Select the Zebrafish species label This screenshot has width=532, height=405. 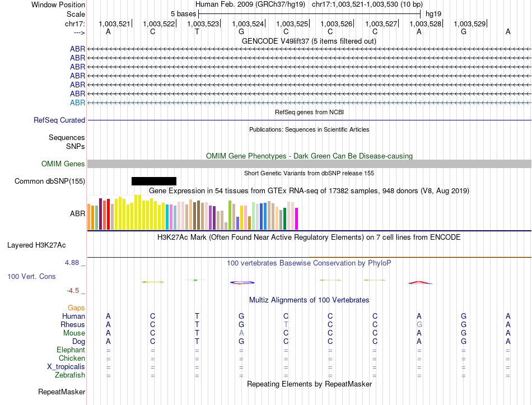[x=70, y=375]
